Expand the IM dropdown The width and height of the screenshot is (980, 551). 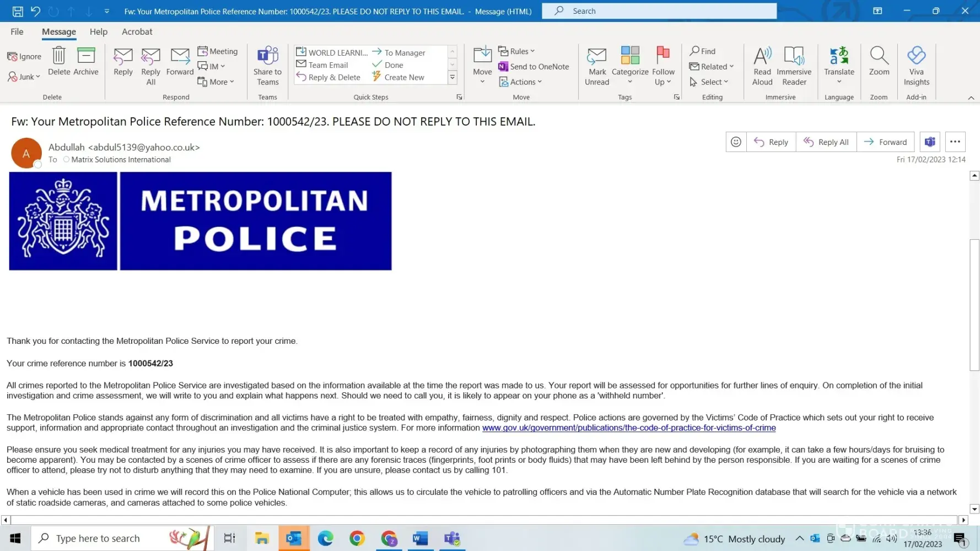point(212,67)
